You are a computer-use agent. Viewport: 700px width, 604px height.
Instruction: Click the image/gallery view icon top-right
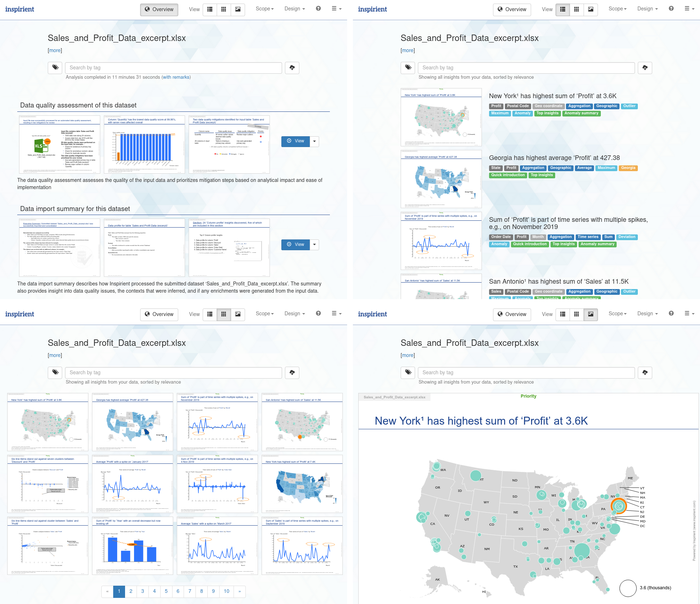tap(589, 10)
